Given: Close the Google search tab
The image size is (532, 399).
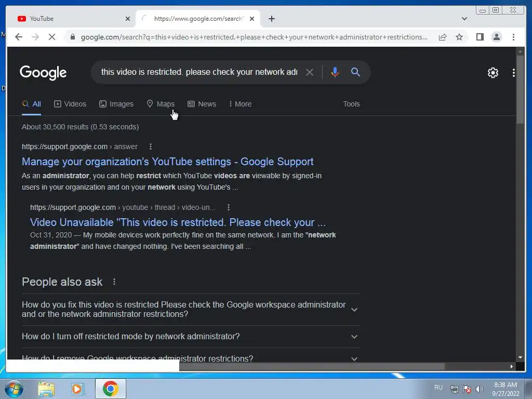Looking at the screenshot, I should (x=252, y=19).
